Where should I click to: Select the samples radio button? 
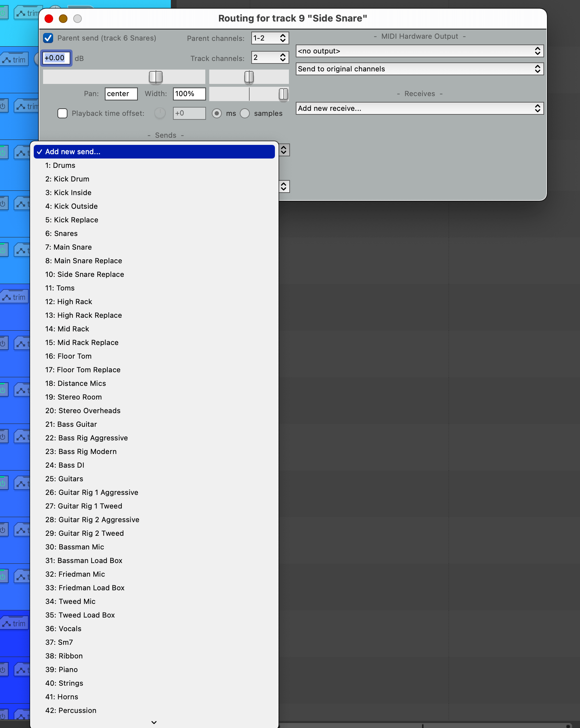tap(245, 113)
